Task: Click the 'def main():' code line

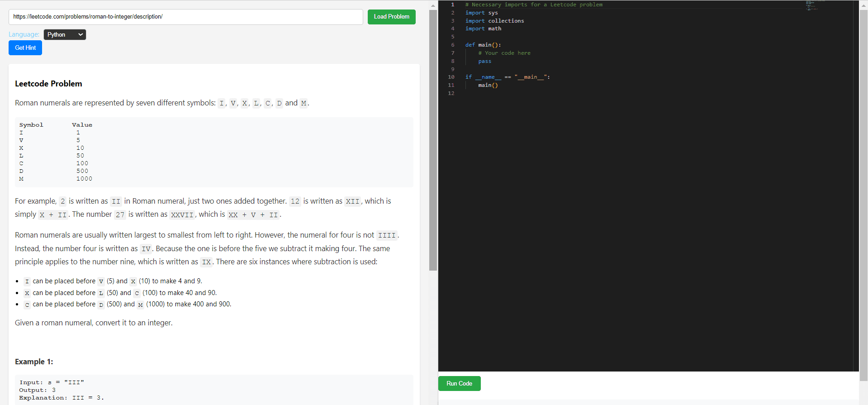Action: tap(483, 45)
